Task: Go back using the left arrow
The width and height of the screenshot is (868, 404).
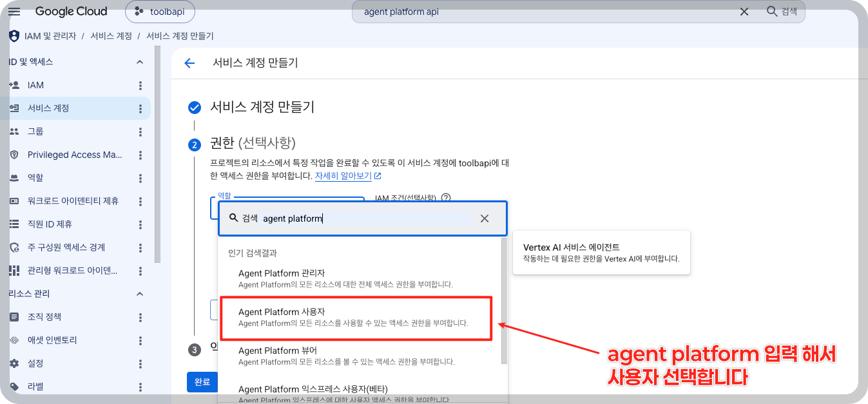Action: tap(189, 63)
